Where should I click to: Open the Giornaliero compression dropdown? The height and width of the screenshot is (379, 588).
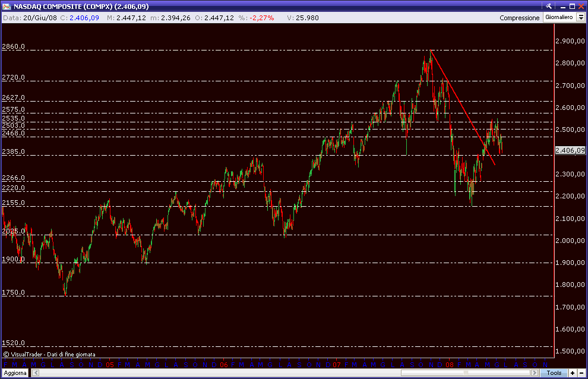[x=559, y=18]
